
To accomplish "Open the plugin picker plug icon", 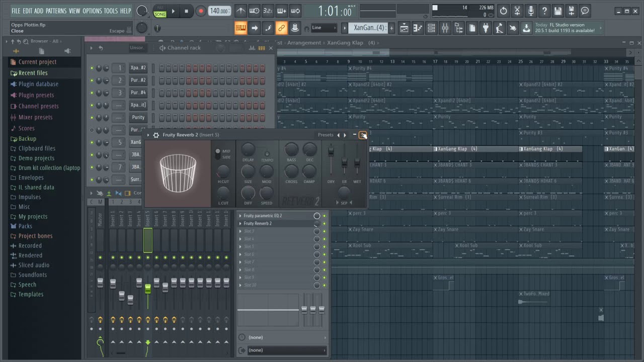I will click(x=486, y=28).
